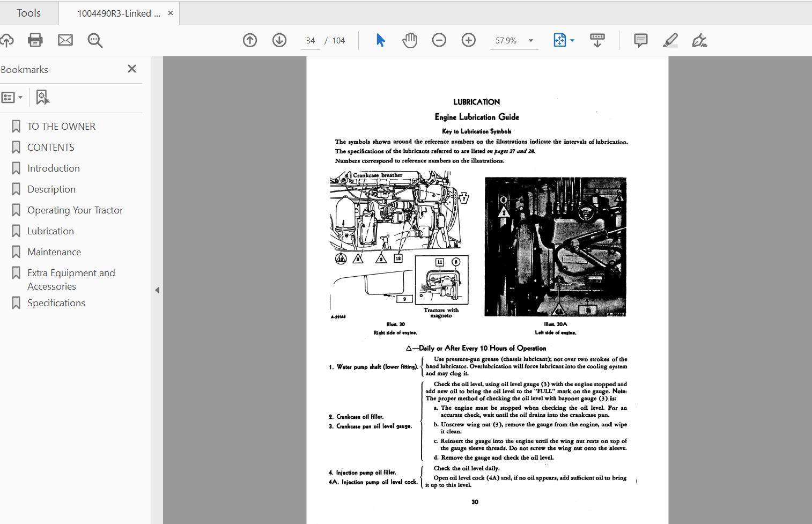Click the Key to Lubrication Symbols subheading
The height and width of the screenshot is (524, 812).
[x=476, y=131]
